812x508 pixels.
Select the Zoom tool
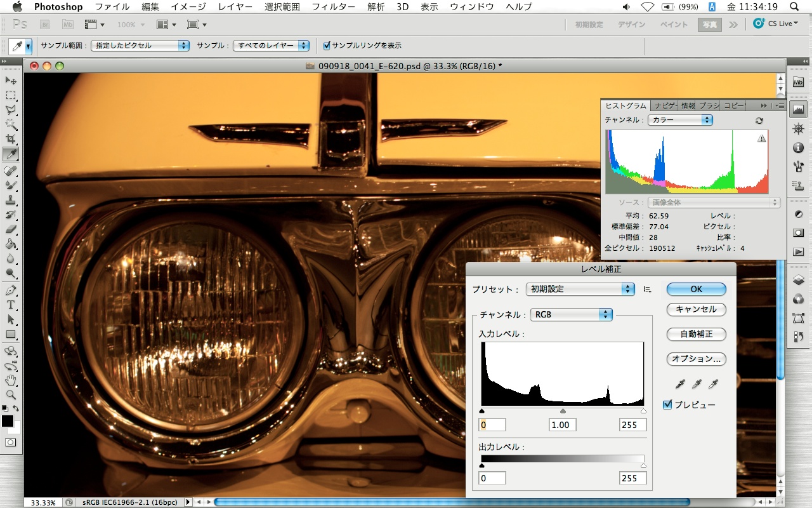click(x=9, y=394)
